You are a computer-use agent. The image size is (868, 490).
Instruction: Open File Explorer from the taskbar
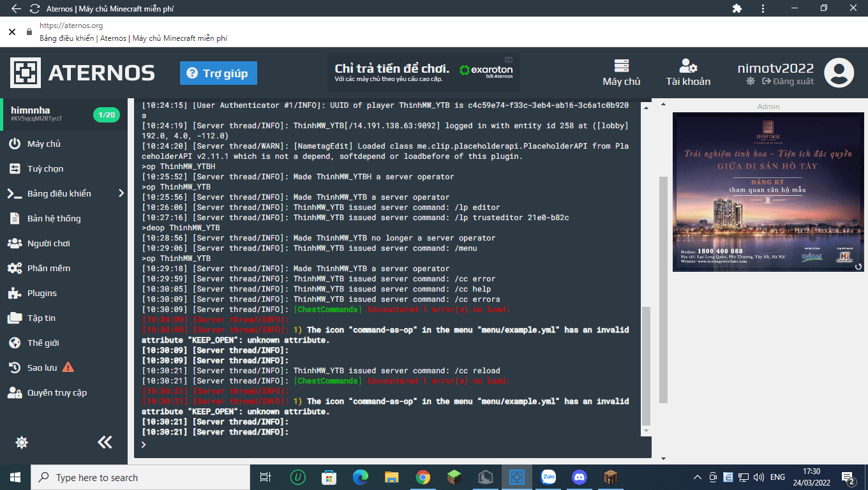(x=391, y=477)
